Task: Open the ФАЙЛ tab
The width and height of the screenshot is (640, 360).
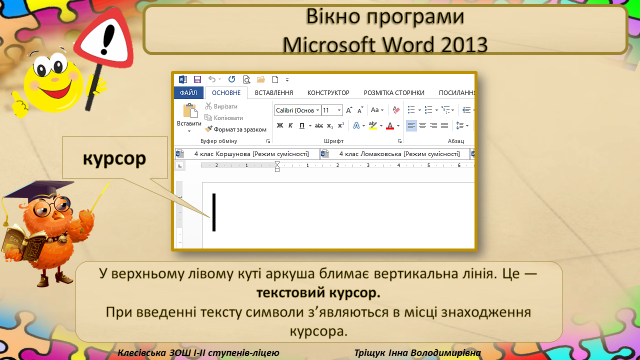Action: [189, 93]
